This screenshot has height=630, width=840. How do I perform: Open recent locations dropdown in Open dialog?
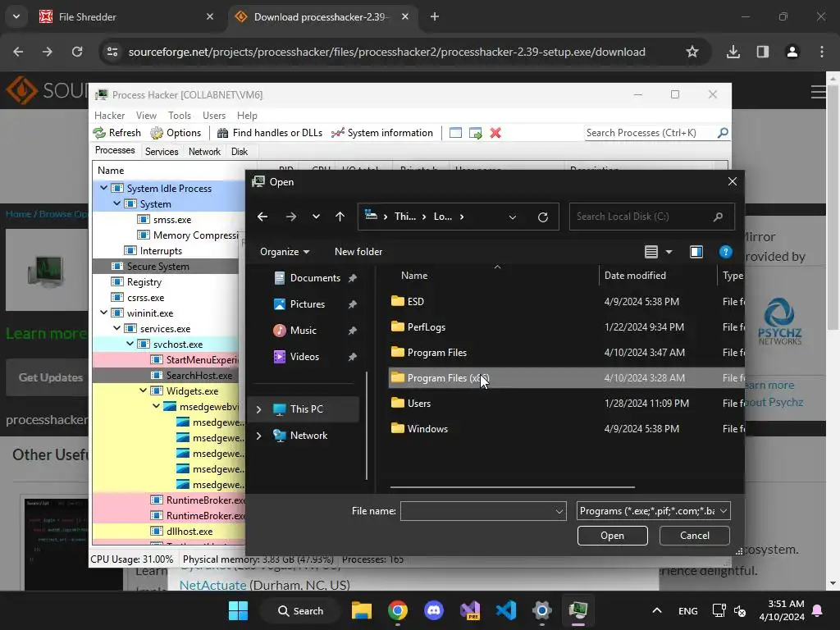(x=316, y=217)
